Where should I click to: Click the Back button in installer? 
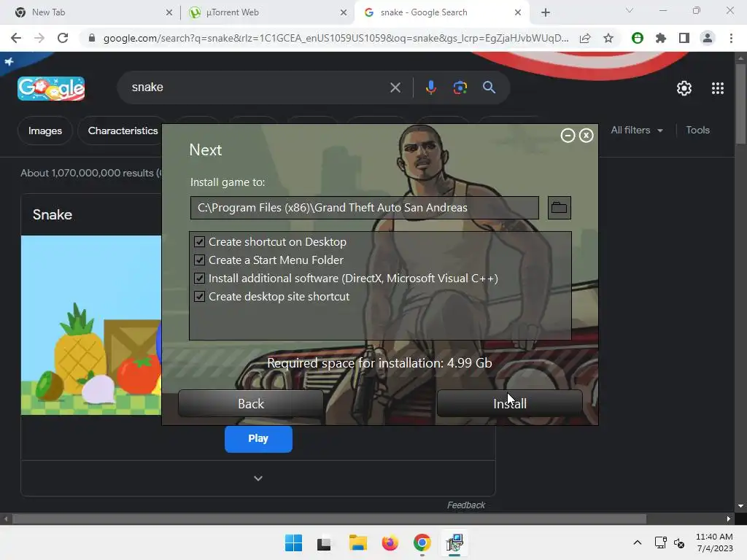coord(251,403)
